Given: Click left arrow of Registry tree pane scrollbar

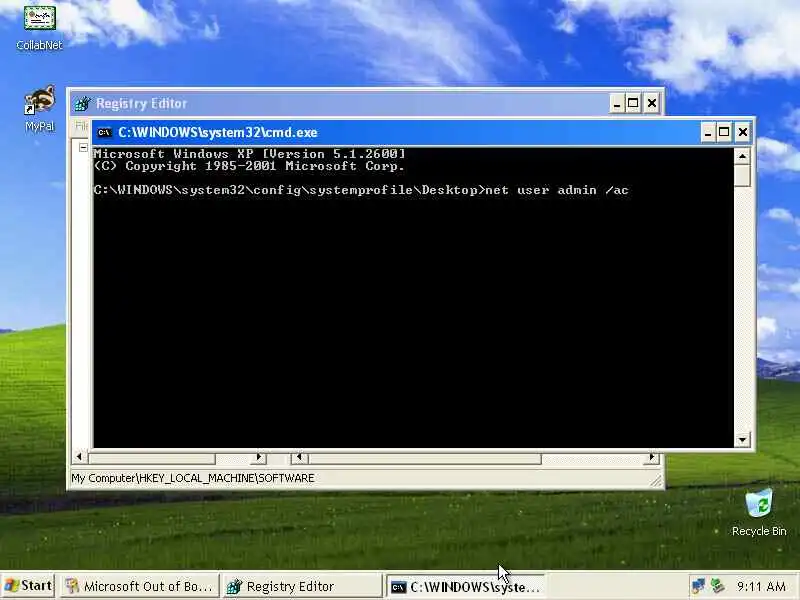Looking at the screenshot, I should pyautogui.click(x=79, y=458).
